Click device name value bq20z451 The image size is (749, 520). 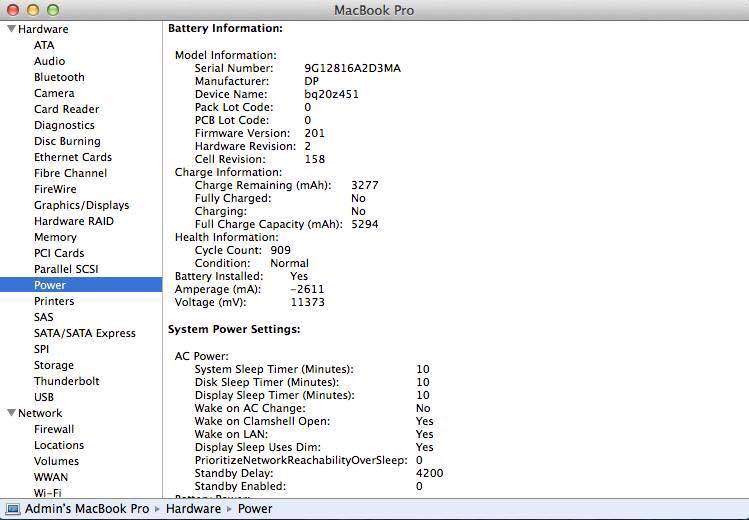click(332, 95)
